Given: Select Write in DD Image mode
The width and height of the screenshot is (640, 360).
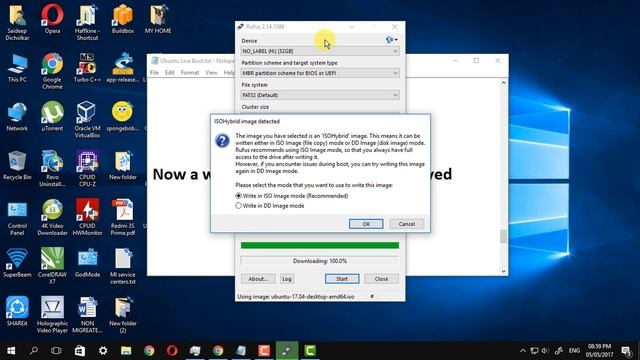Looking at the screenshot, I should click(x=270, y=206).
